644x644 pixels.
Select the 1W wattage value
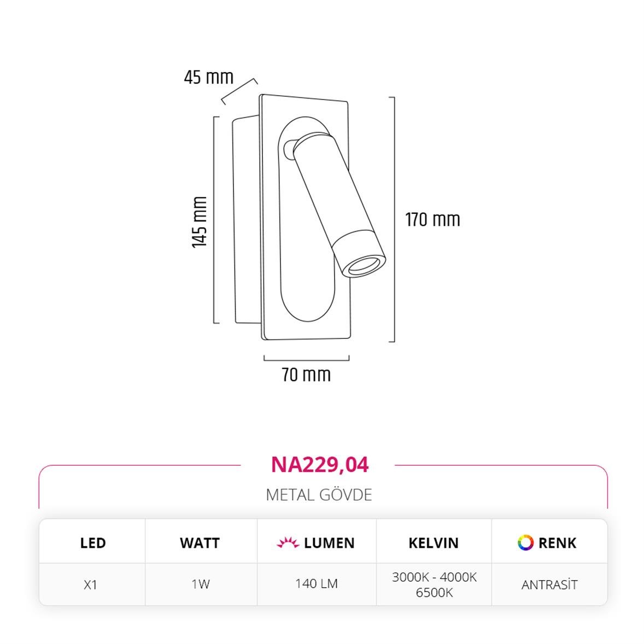(201, 584)
